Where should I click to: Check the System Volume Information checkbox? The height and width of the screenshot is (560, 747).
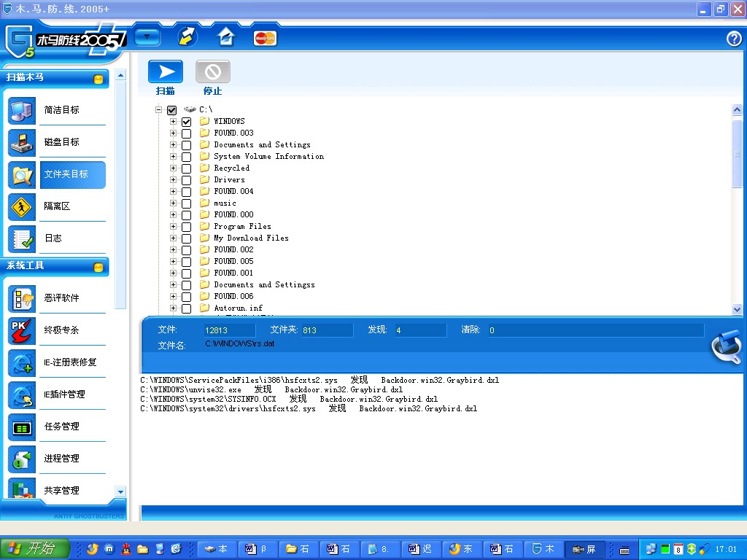click(x=186, y=157)
